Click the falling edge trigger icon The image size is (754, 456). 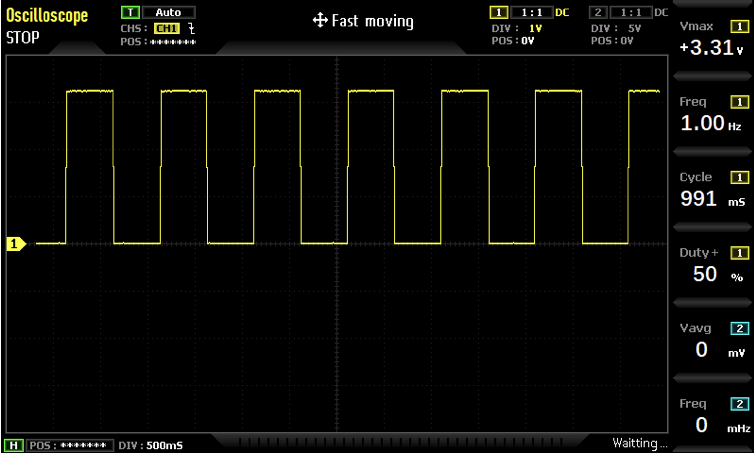(192, 29)
